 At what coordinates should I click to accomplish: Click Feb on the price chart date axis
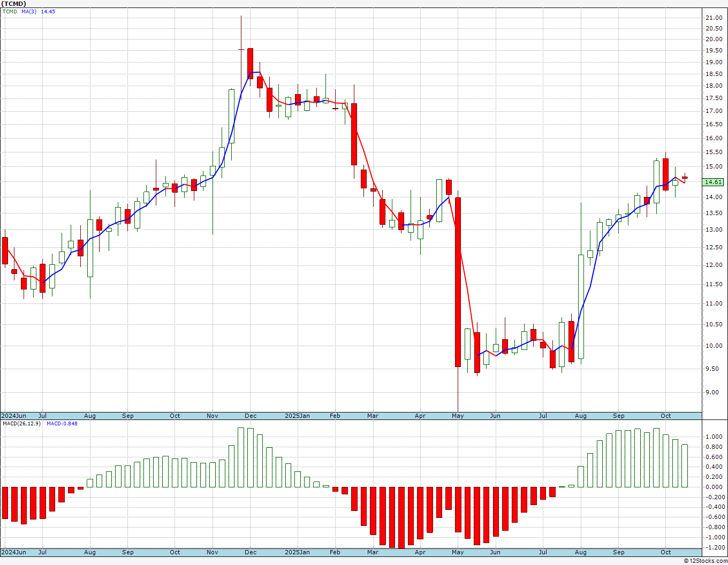(335, 416)
